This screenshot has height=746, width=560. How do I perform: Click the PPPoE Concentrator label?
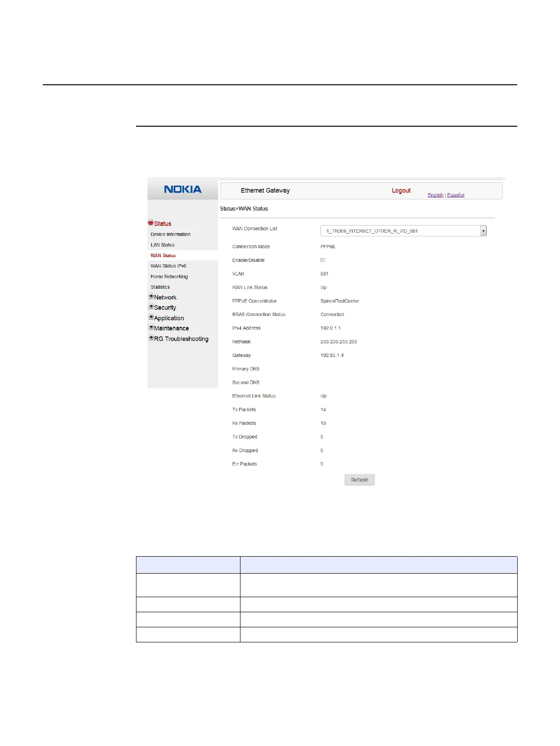pos(254,301)
